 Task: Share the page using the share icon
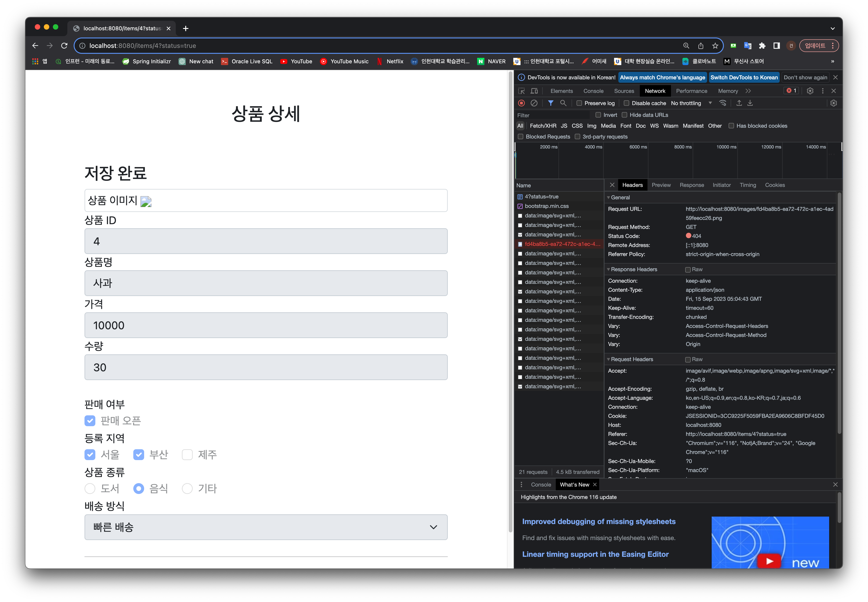pyautogui.click(x=701, y=46)
